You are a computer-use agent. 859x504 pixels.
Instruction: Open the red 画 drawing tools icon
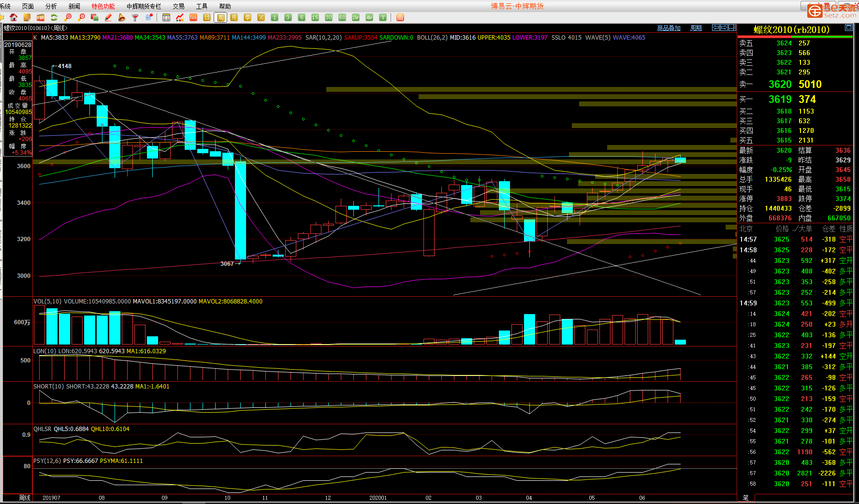pyautogui.click(x=400, y=17)
